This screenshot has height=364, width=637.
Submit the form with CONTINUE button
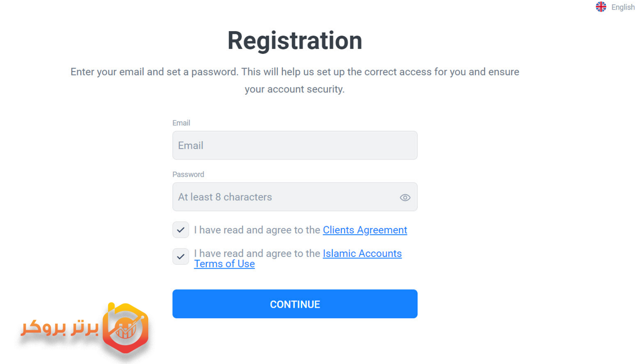pyautogui.click(x=295, y=304)
